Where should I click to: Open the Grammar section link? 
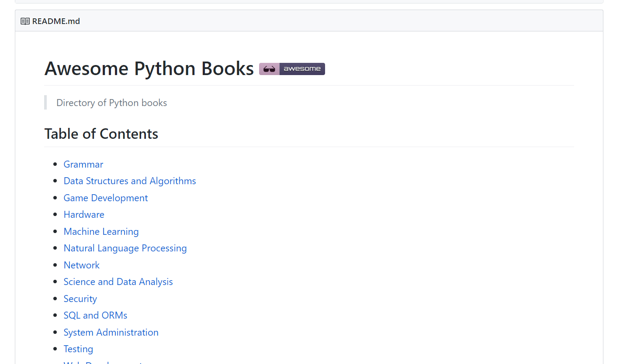pyautogui.click(x=83, y=165)
